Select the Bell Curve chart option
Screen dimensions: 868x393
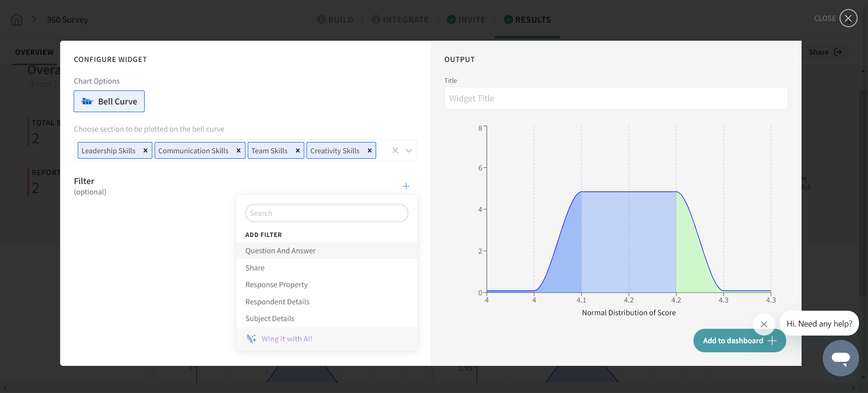(x=109, y=101)
